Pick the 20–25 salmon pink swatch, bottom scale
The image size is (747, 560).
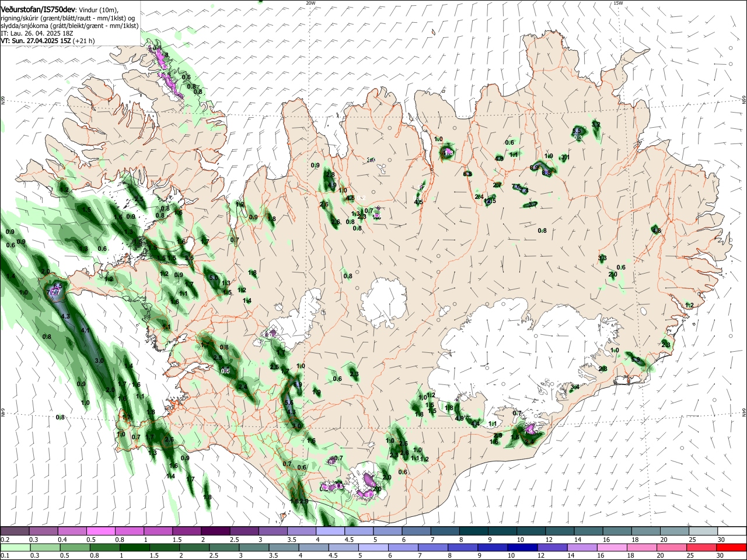673,548
